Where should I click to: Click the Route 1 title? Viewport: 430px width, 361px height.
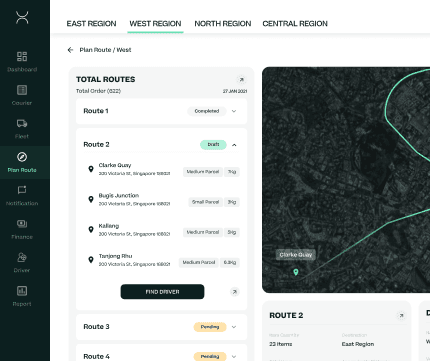(96, 111)
